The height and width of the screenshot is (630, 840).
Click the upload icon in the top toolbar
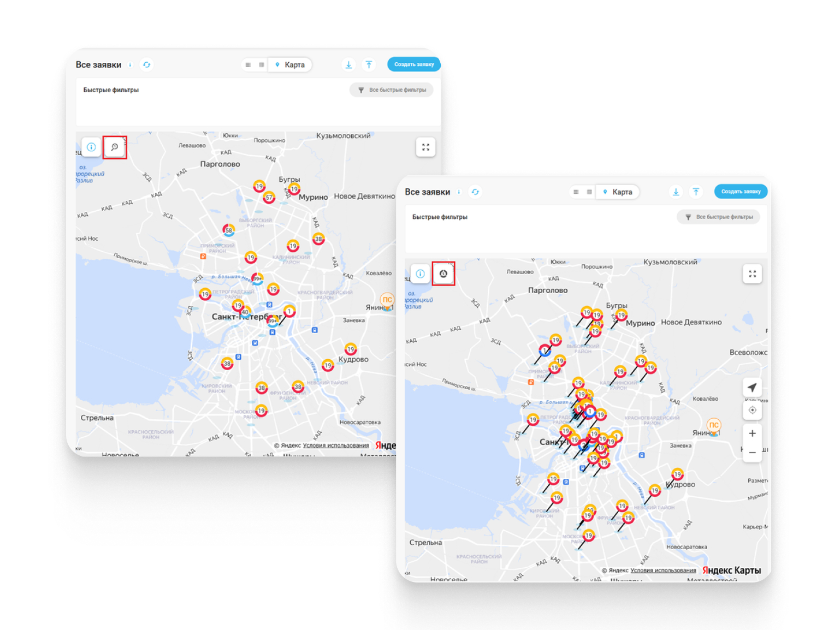pyautogui.click(x=369, y=64)
